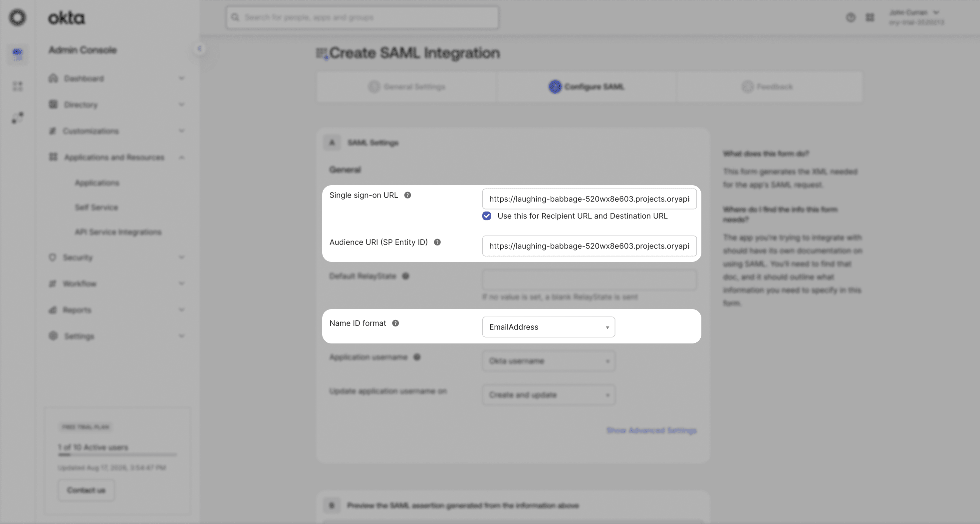
Task: Expand the Customizations menu
Action: (x=117, y=131)
